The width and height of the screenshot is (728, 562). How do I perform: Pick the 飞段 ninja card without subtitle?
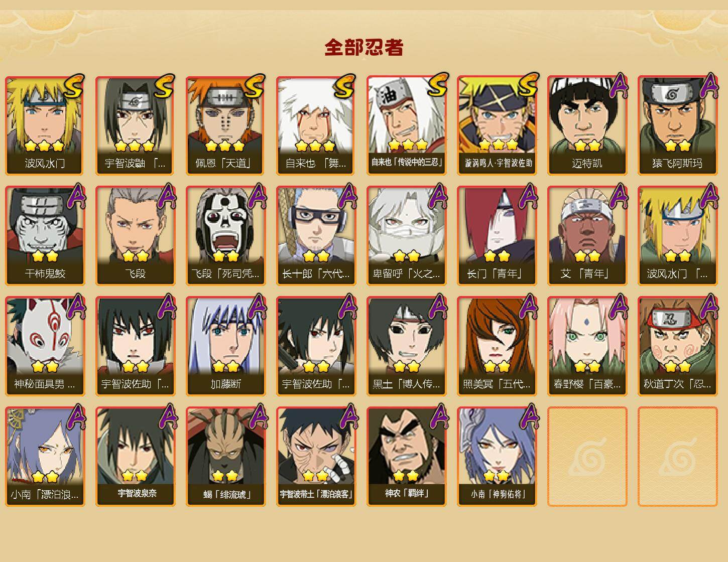click(x=136, y=236)
